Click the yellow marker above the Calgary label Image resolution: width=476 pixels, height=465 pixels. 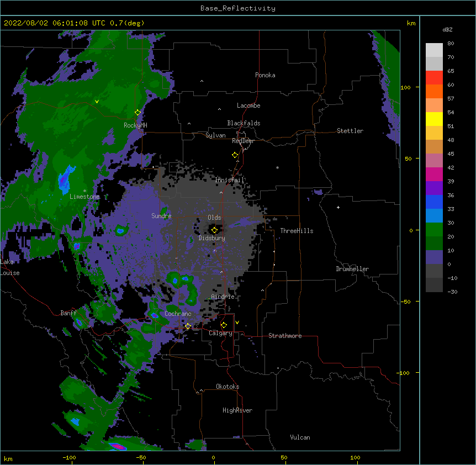coord(224,325)
